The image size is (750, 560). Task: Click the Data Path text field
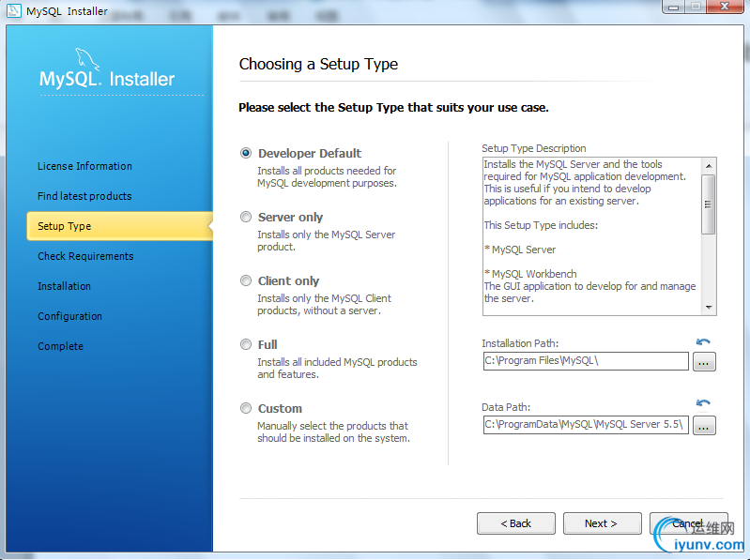pyautogui.click(x=586, y=424)
